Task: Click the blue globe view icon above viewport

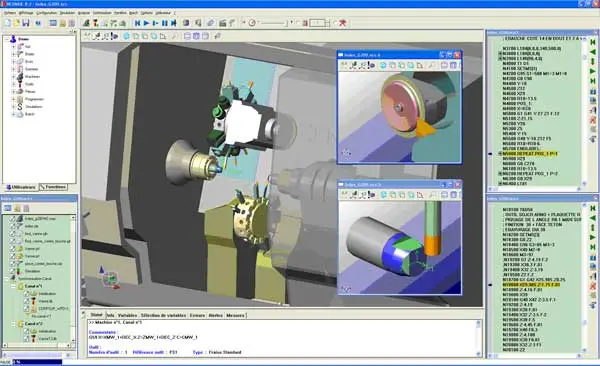Action: coord(126,36)
